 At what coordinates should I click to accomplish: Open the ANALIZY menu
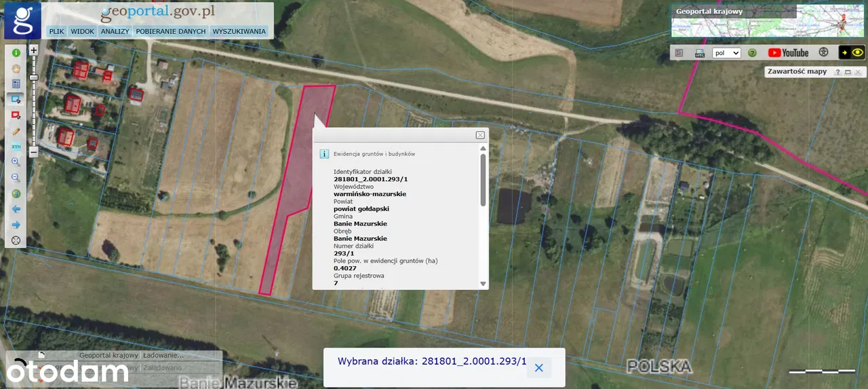point(115,31)
